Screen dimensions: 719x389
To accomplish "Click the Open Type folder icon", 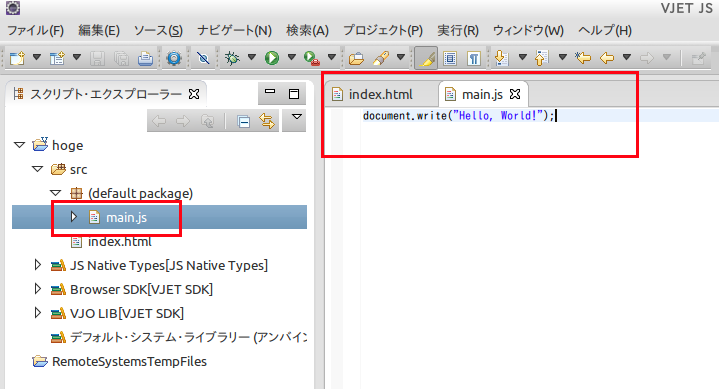I will tap(356, 58).
